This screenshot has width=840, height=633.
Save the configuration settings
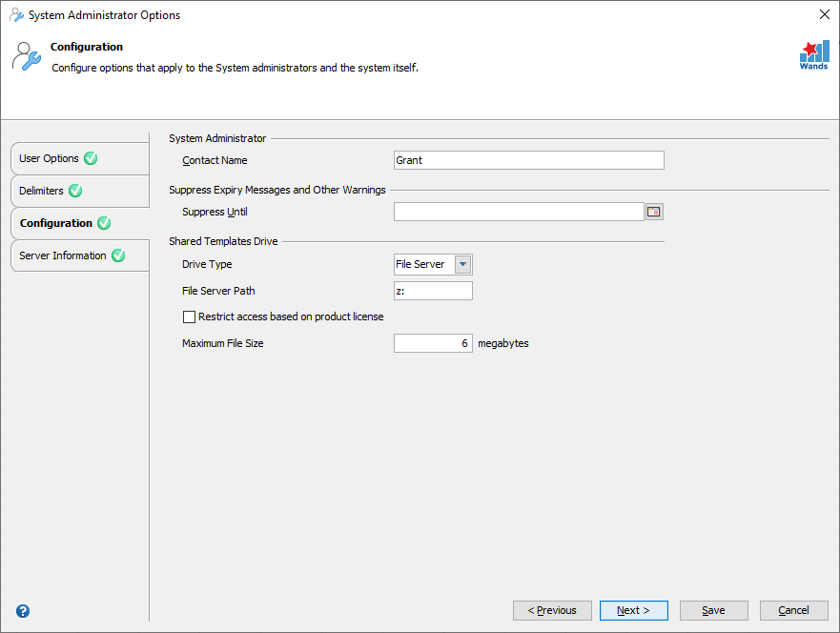[713, 610]
